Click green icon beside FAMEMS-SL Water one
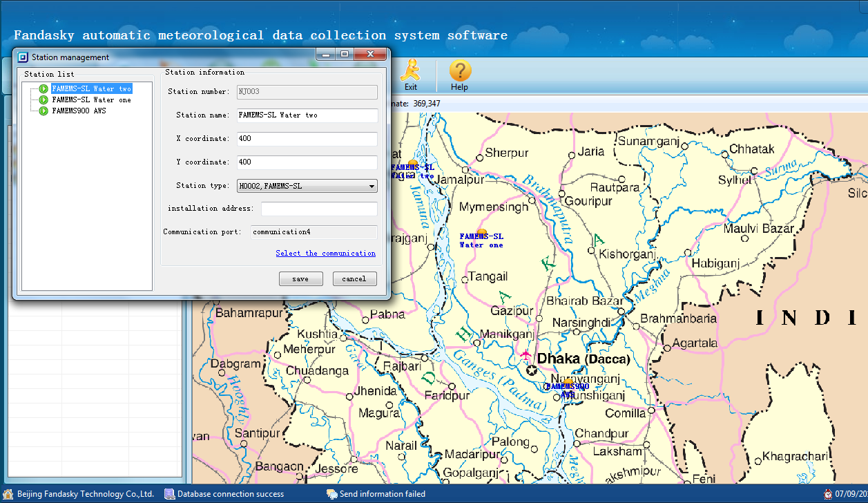Viewport: 868px width, 503px height. (44, 99)
